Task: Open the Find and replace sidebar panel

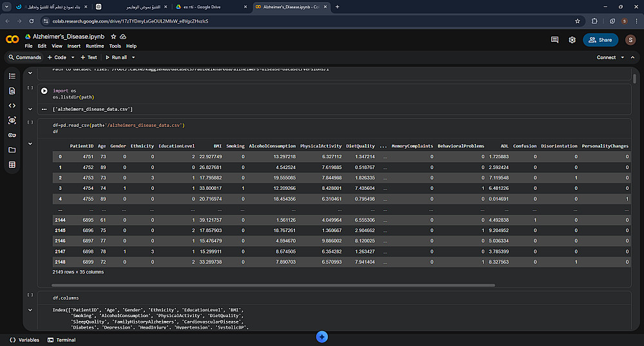Action: click(12, 91)
